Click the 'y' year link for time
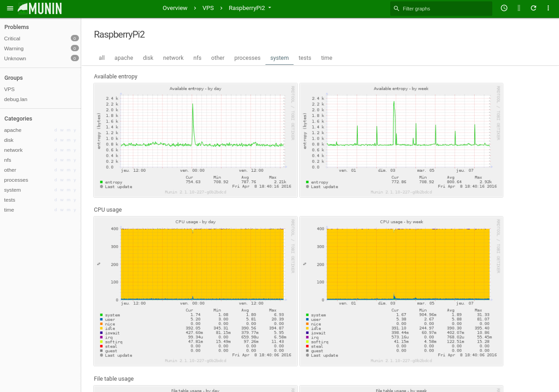 (75, 210)
